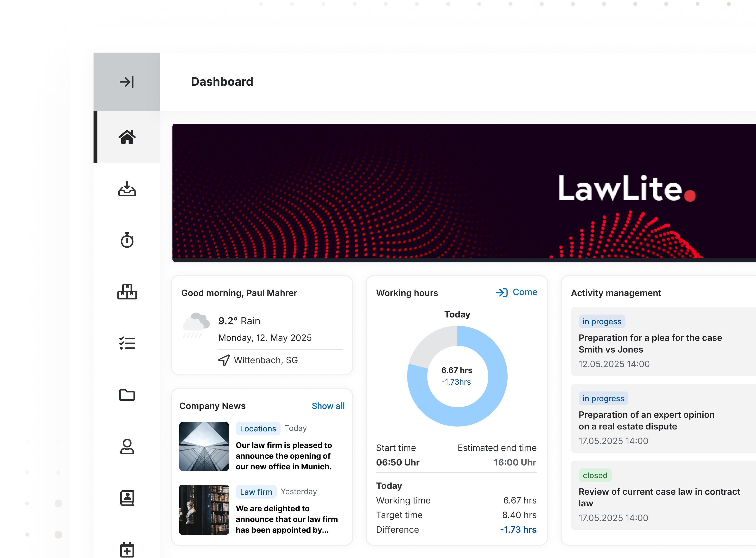Open the Munich office news thumbnail
Viewport: 756px width, 558px height.
click(x=204, y=446)
